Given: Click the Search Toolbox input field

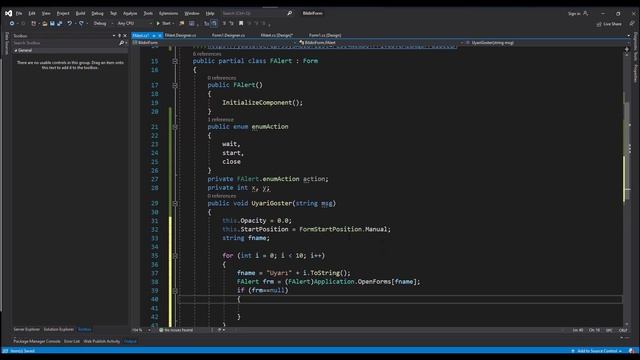Looking at the screenshot, I should click(x=65, y=42).
